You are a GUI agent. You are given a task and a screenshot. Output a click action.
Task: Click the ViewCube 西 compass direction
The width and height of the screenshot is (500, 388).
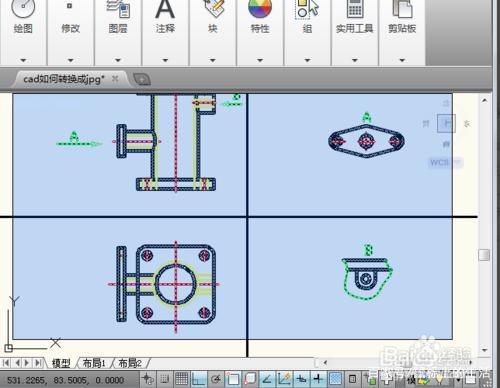coord(426,124)
